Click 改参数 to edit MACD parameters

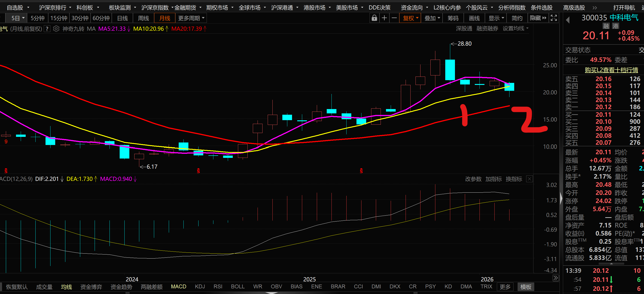point(473,179)
